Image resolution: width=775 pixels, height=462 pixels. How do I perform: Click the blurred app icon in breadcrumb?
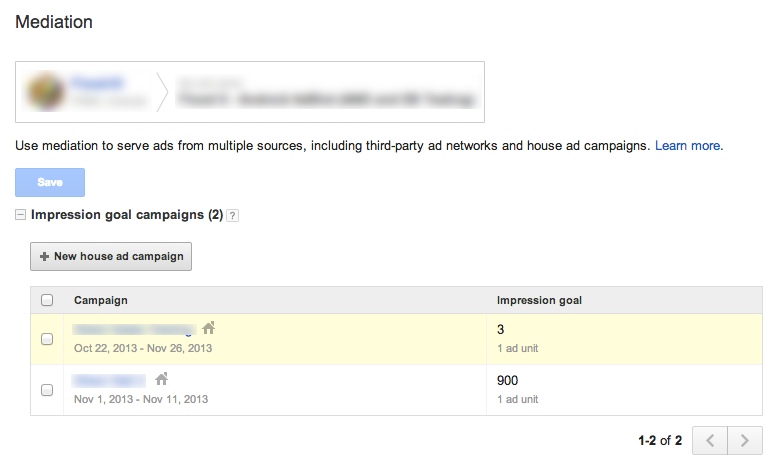pos(45,91)
